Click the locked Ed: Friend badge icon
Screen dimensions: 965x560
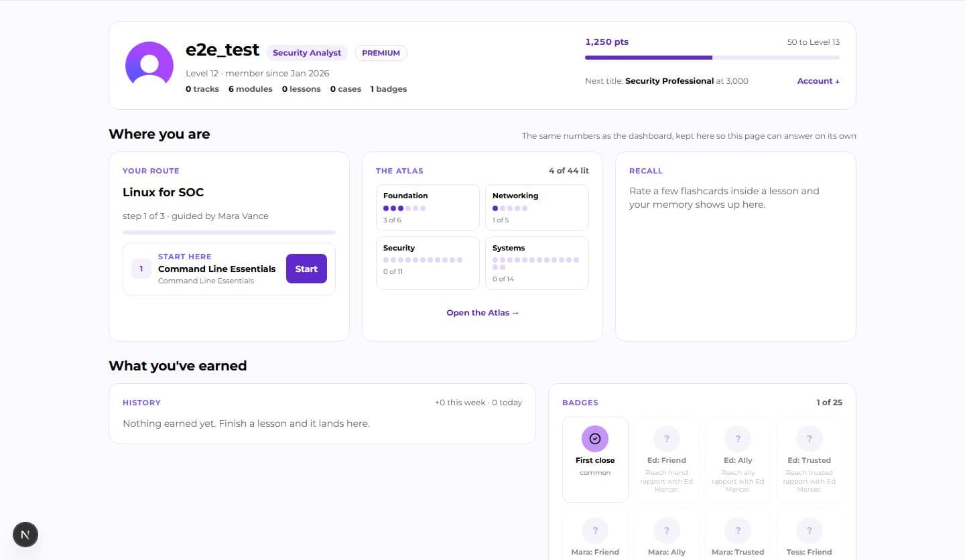(x=667, y=439)
